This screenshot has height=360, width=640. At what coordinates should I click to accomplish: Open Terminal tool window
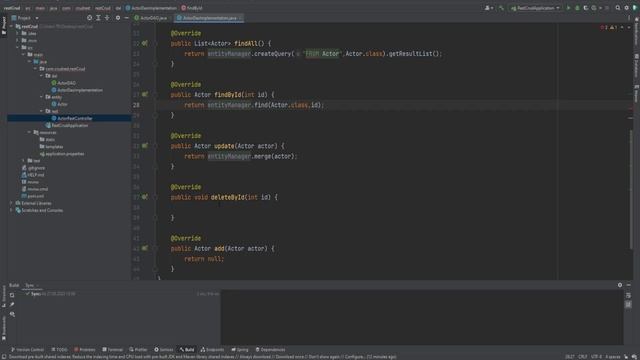[112, 350]
